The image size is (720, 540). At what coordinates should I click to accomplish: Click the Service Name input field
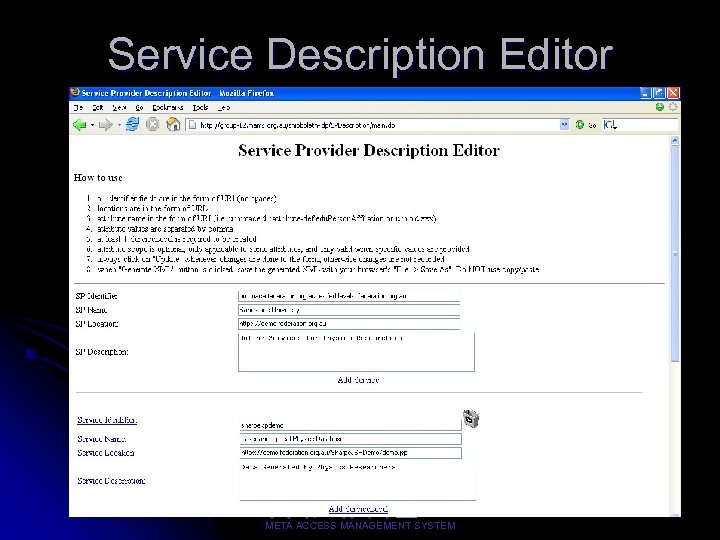[350, 439]
